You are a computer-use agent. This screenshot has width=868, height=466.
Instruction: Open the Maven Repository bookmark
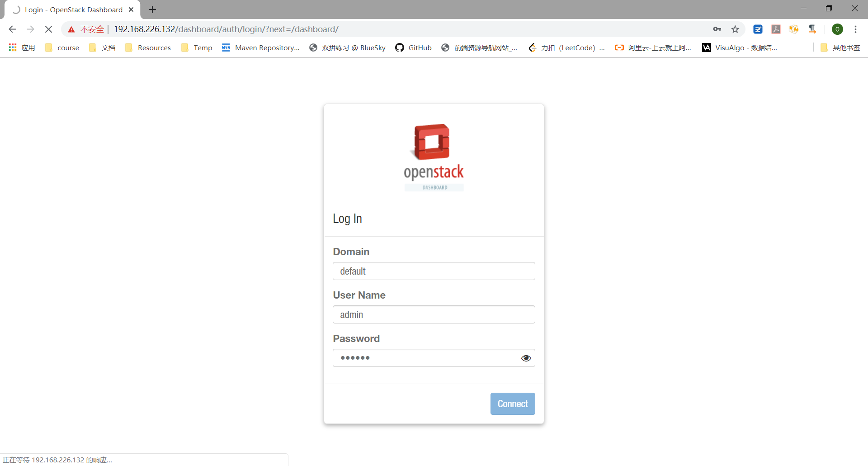tap(261, 48)
